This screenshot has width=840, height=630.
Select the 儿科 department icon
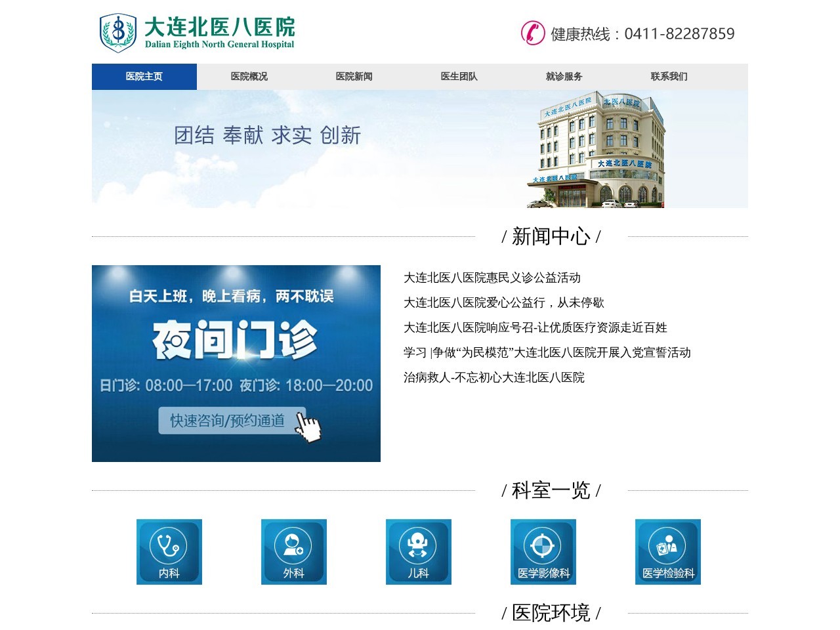pyautogui.click(x=419, y=551)
